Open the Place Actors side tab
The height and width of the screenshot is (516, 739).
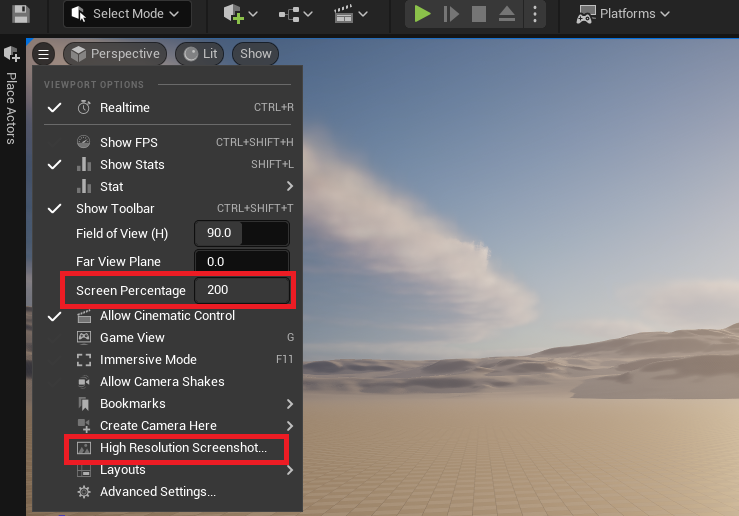point(11,108)
